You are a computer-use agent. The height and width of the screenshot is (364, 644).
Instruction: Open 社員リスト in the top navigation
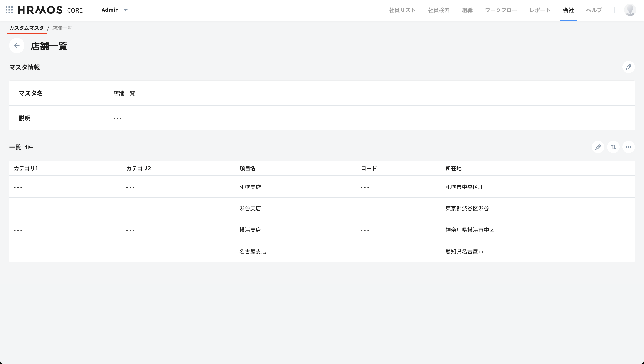click(402, 10)
